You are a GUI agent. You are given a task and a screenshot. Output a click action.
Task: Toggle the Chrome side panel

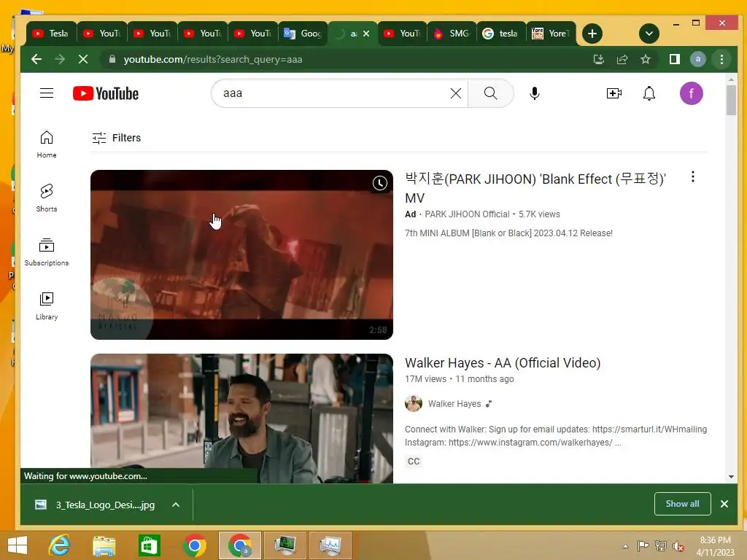[x=675, y=60]
